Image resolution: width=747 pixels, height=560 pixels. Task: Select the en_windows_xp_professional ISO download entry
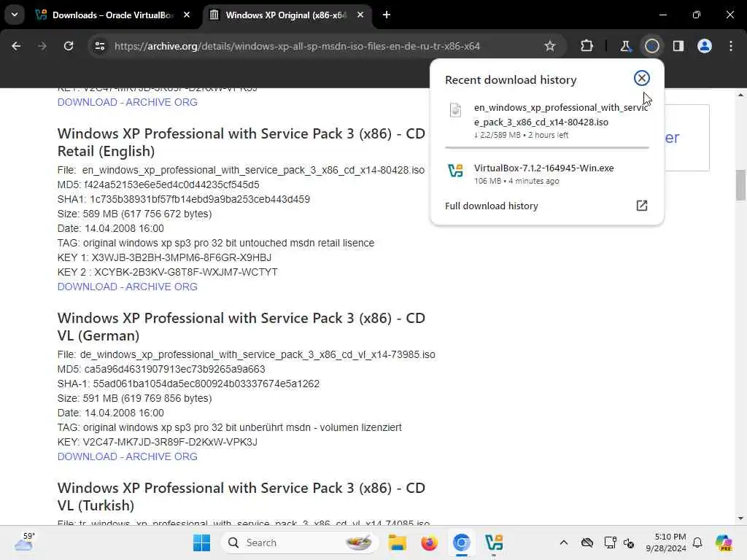(547, 121)
